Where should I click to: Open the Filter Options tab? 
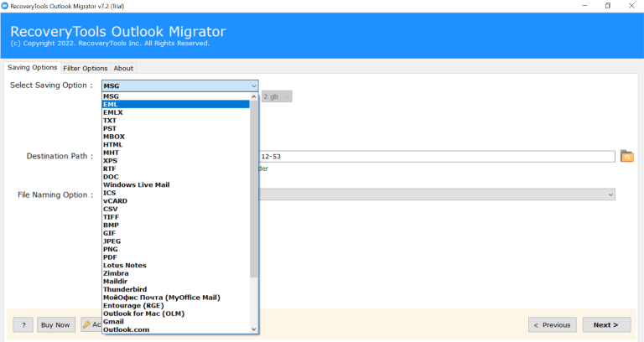[x=86, y=69]
